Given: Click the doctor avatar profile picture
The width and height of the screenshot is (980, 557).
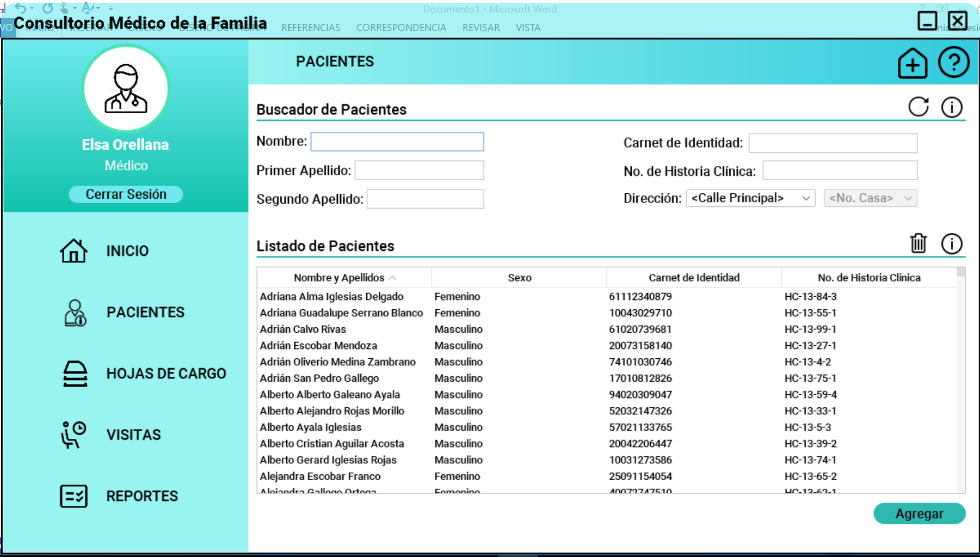Looking at the screenshot, I should click(x=126, y=88).
